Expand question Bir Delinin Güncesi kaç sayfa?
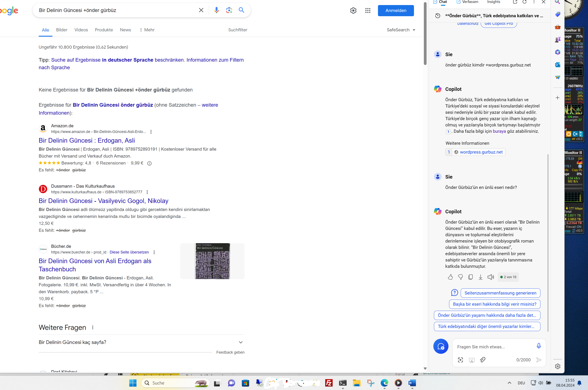 (x=141, y=342)
